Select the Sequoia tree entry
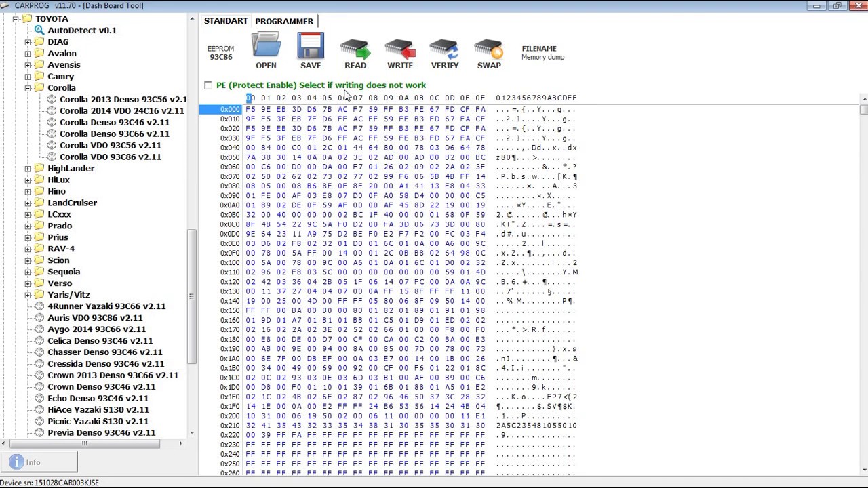Image resolution: width=868 pixels, height=488 pixels. point(64,272)
